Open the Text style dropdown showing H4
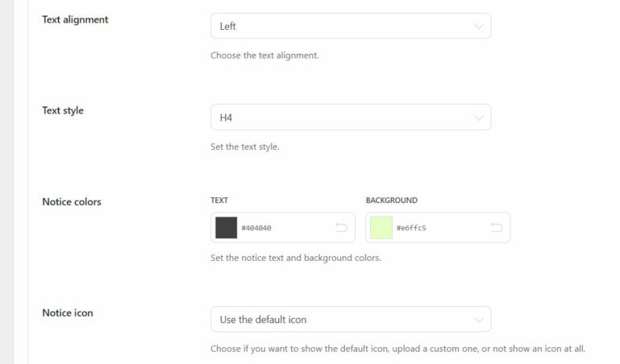 350,118
